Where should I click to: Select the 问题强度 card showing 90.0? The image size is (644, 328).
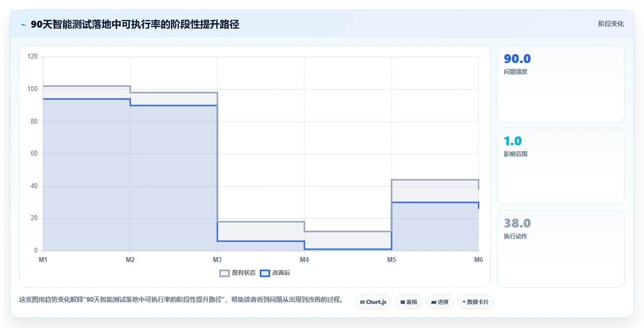561,84
